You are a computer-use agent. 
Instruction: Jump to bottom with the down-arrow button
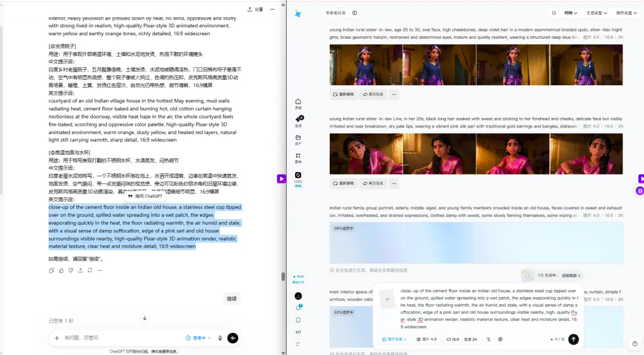pyautogui.click(x=144, y=317)
